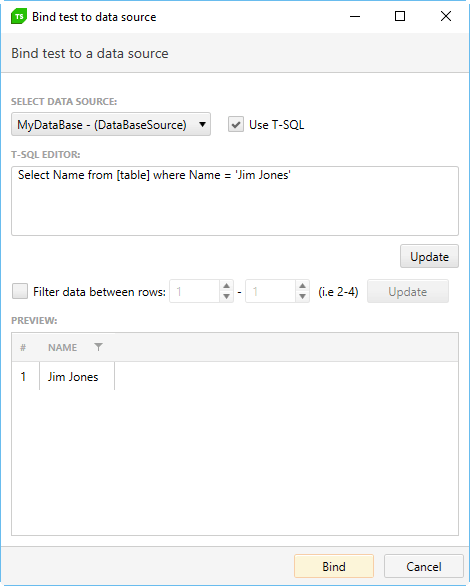Click the ending row number field

(271, 291)
